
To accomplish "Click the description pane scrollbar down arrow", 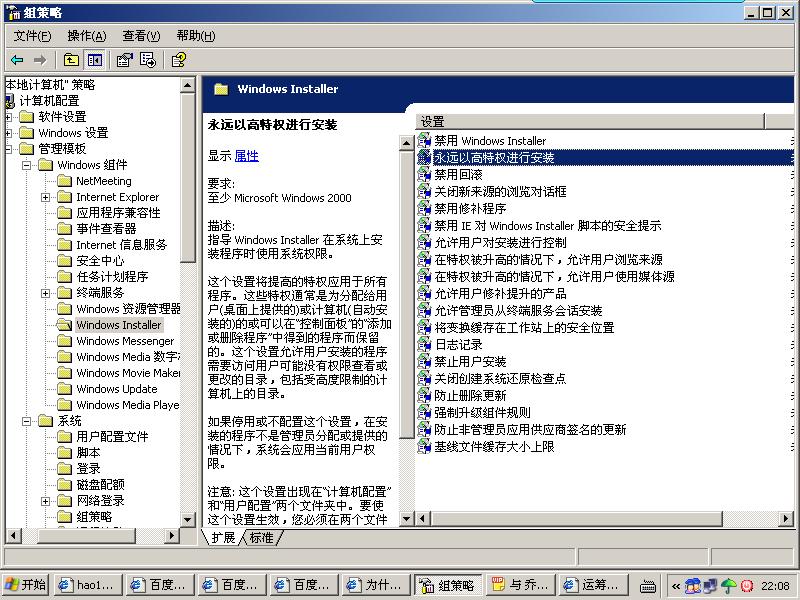I will point(406,519).
